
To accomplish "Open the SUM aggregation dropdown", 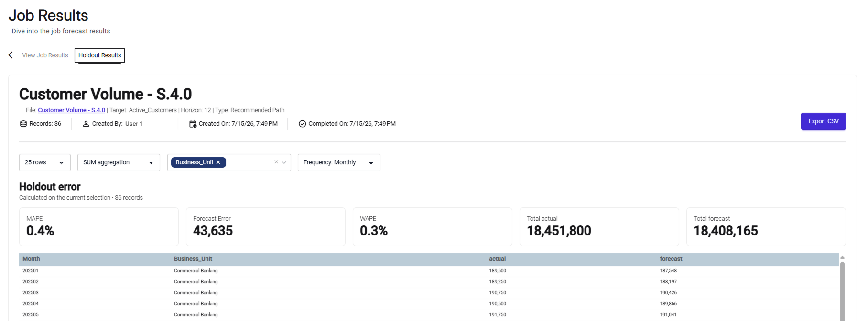I will tap(119, 162).
